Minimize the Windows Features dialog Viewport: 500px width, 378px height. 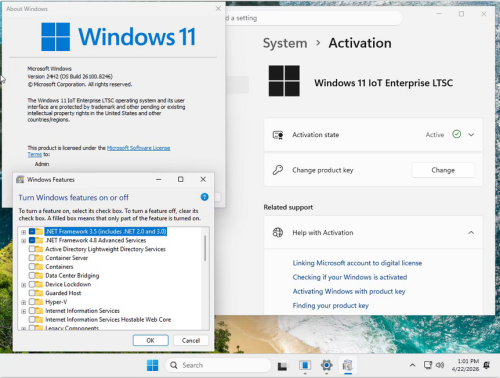159,179
